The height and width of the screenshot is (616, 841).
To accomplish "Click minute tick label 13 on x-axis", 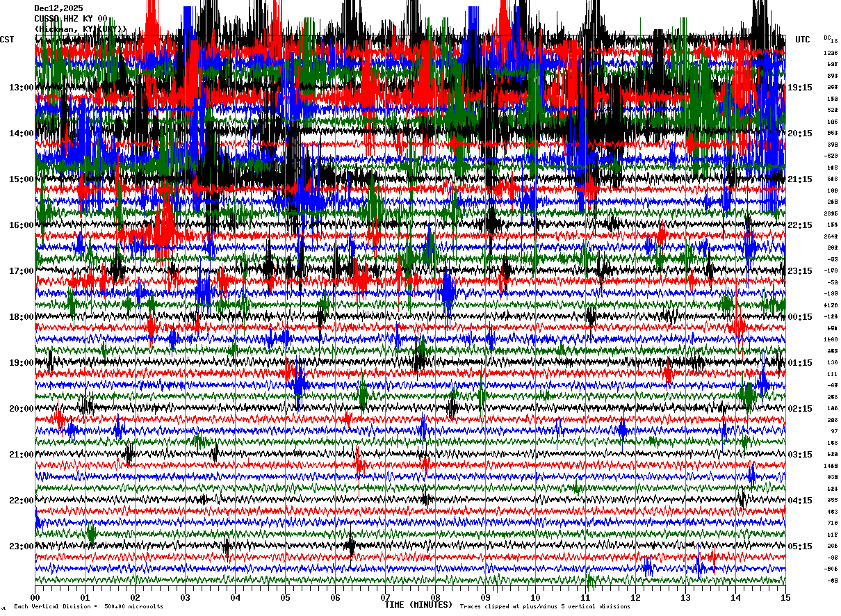I will click(x=685, y=598).
